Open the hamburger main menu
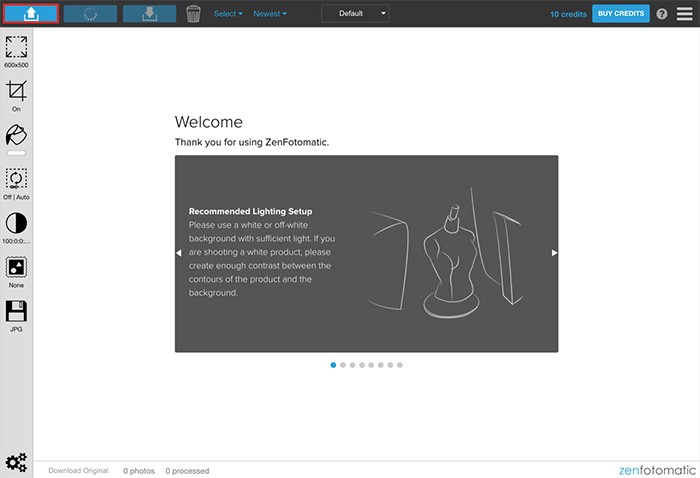Screen dimensions: 700x478 (x=684, y=14)
